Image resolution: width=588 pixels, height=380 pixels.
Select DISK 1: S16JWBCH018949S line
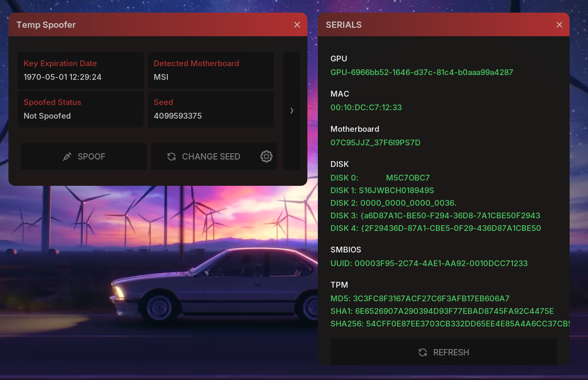pyautogui.click(x=382, y=191)
